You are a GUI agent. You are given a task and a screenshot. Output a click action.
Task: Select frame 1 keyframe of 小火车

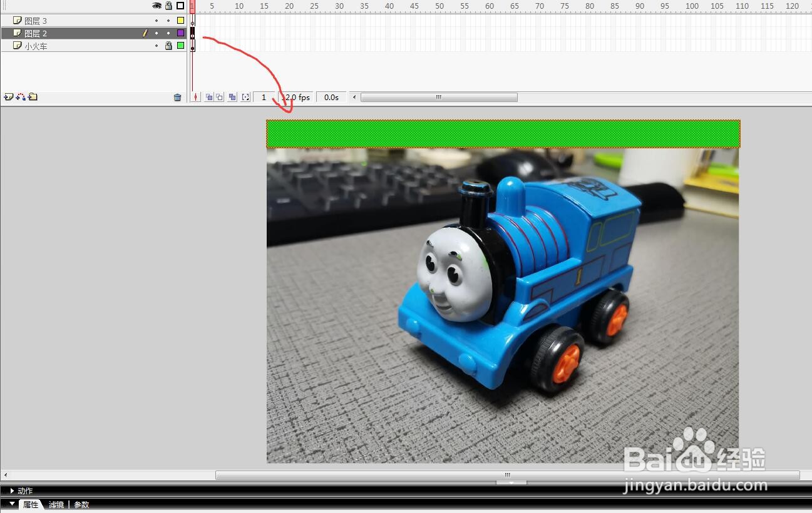click(x=193, y=46)
